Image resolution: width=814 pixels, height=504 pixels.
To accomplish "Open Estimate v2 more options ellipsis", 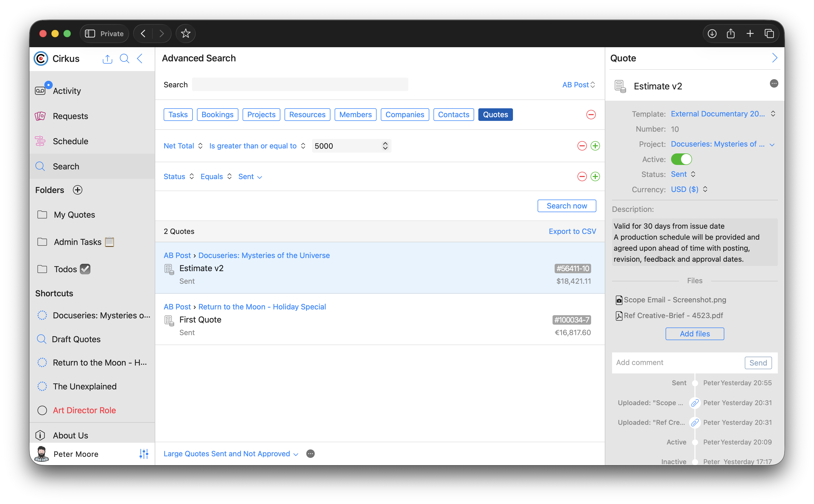I will [774, 83].
